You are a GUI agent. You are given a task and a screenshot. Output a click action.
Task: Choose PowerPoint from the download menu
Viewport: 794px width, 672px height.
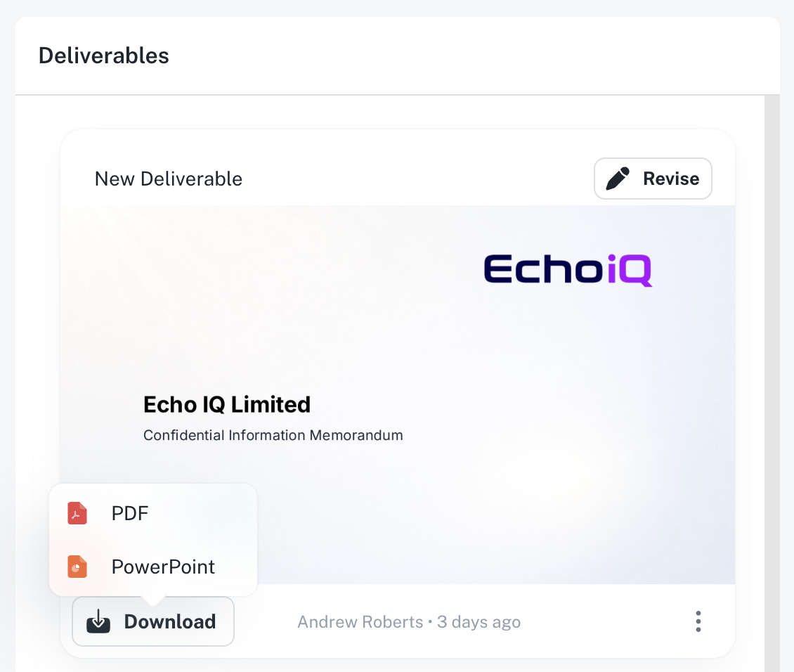click(163, 567)
